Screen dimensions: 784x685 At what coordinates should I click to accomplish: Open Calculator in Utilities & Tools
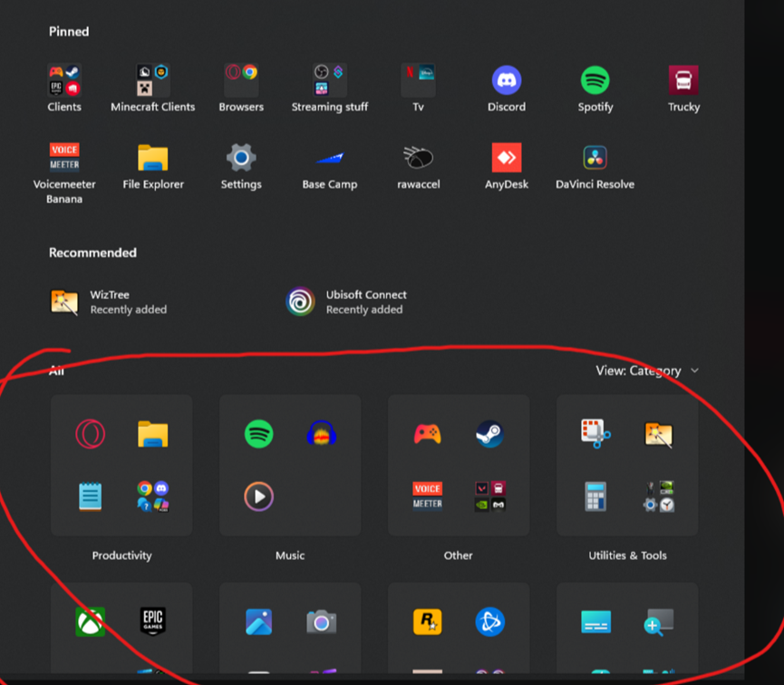pyautogui.click(x=595, y=496)
